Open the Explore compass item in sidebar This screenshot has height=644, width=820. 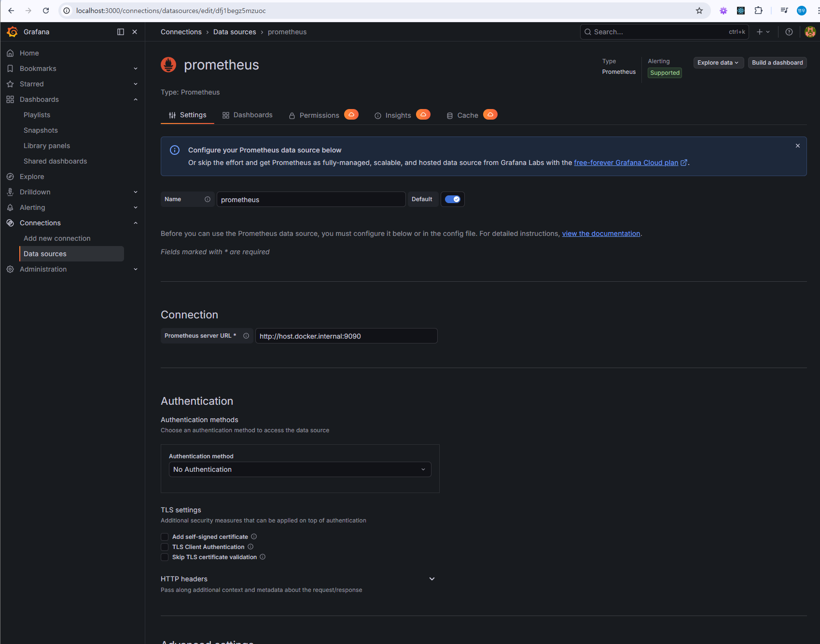coord(32,177)
